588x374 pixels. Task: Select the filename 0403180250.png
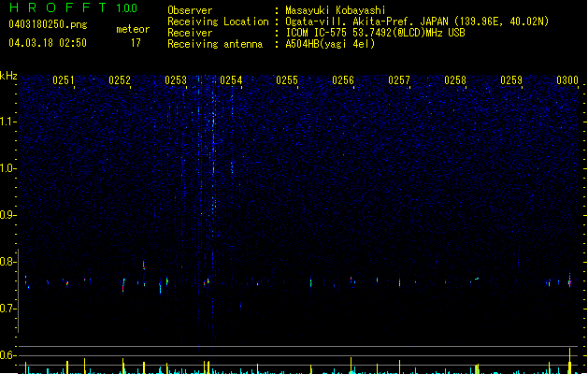point(48,24)
